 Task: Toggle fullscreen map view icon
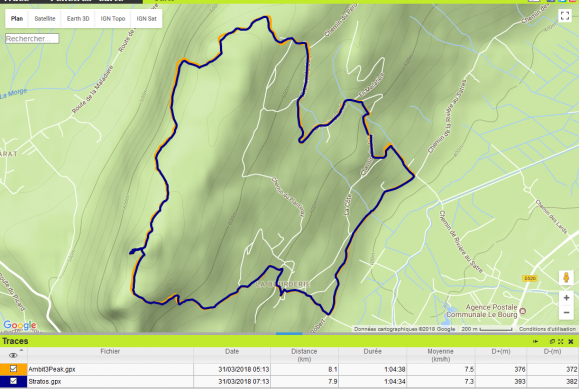564,16
